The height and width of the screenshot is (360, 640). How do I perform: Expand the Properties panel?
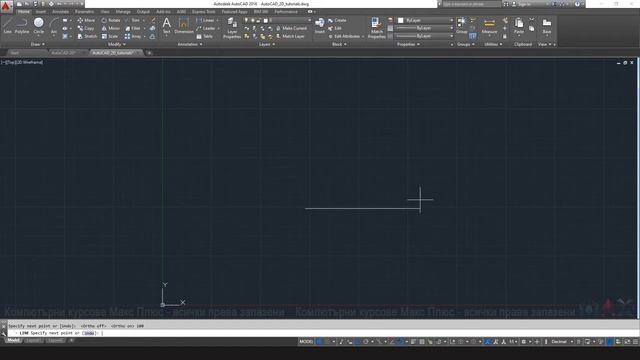pos(408,44)
